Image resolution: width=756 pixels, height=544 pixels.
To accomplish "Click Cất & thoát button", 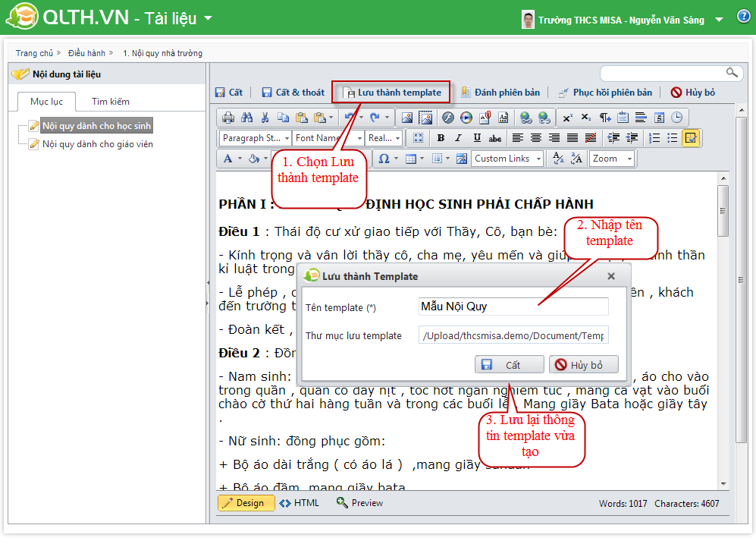I will [293, 92].
